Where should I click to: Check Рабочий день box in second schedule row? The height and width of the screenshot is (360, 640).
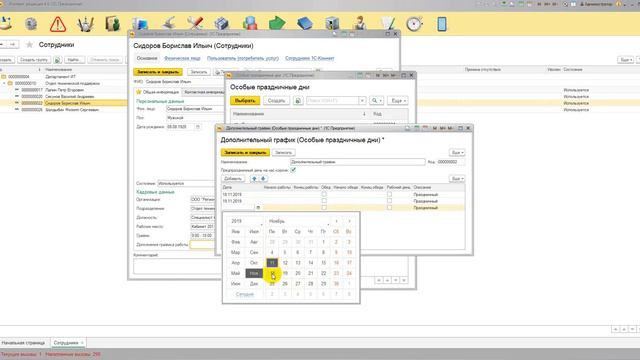click(389, 201)
